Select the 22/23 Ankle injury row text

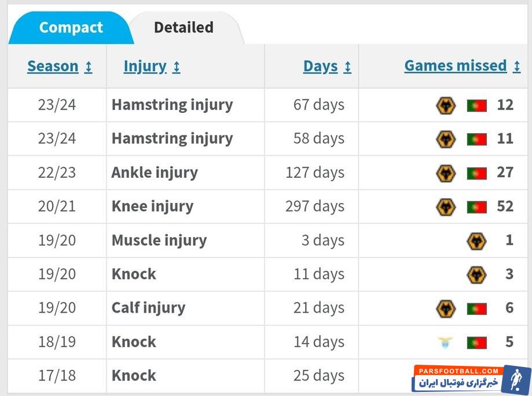tap(155, 173)
